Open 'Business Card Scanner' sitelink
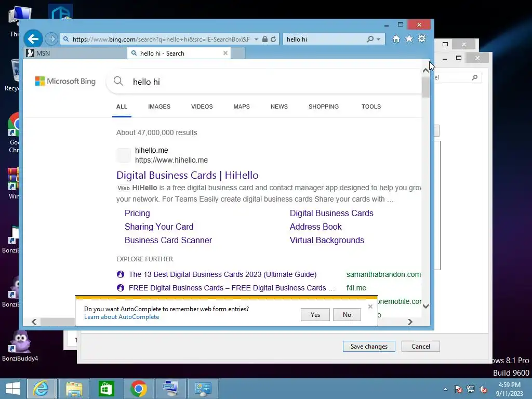Image resolution: width=532 pixels, height=399 pixels. (168, 240)
